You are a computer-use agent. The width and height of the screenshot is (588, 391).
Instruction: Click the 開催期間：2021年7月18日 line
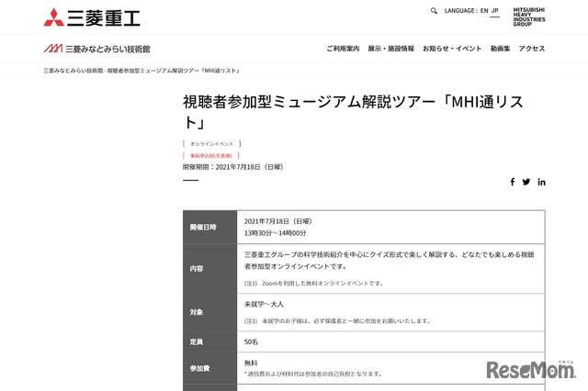coord(232,167)
